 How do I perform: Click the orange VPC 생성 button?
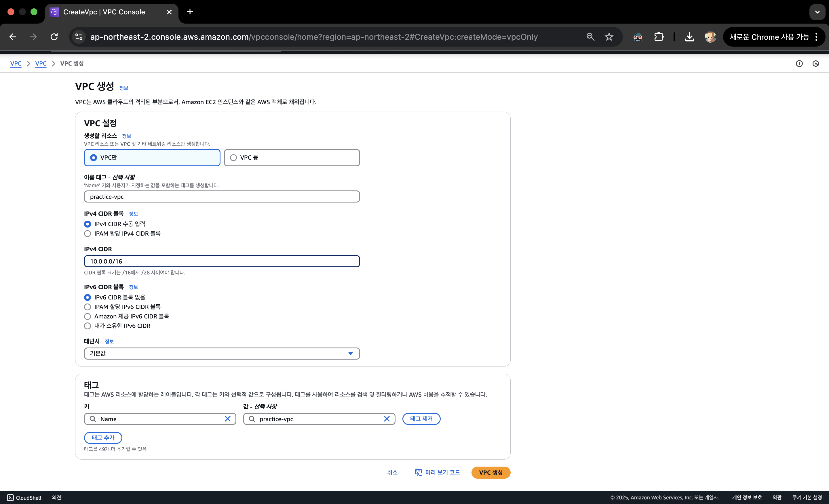coord(490,472)
